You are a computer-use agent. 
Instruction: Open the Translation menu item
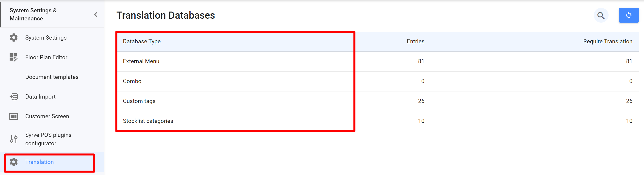(x=39, y=162)
